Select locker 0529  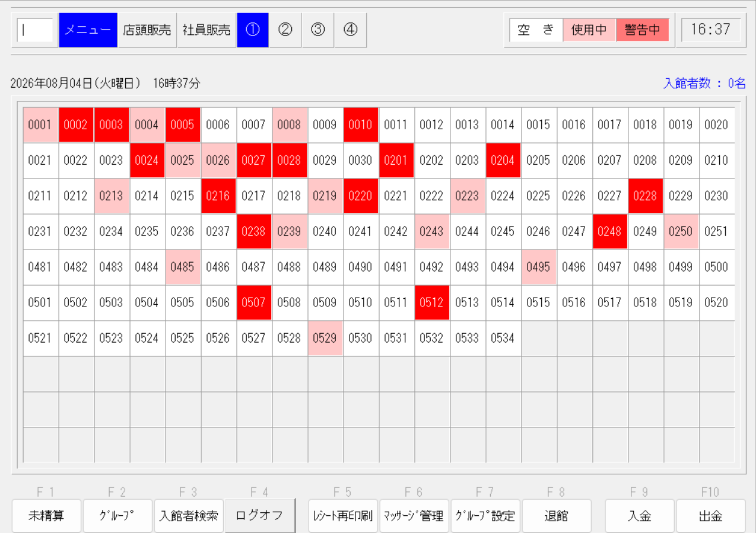(x=325, y=339)
